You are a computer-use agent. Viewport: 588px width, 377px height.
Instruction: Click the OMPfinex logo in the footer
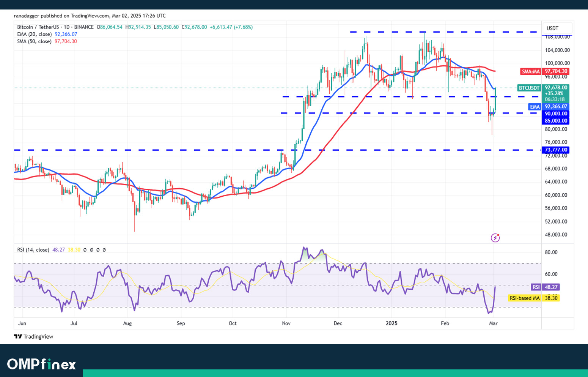pyautogui.click(x=41, y=364)
